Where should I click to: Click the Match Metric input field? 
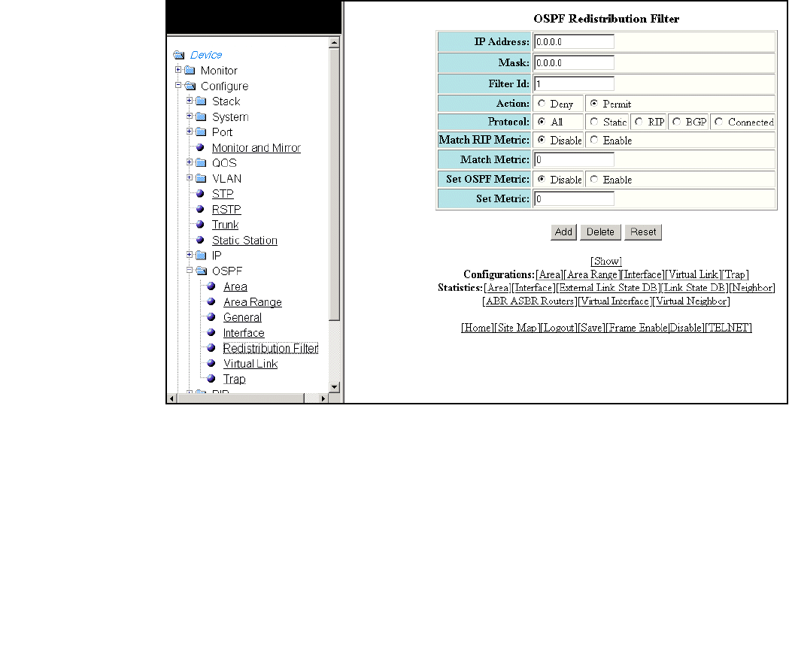574,159
